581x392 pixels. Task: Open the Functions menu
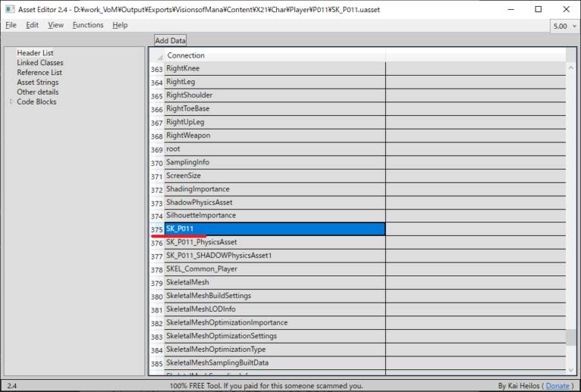point(88,25)
